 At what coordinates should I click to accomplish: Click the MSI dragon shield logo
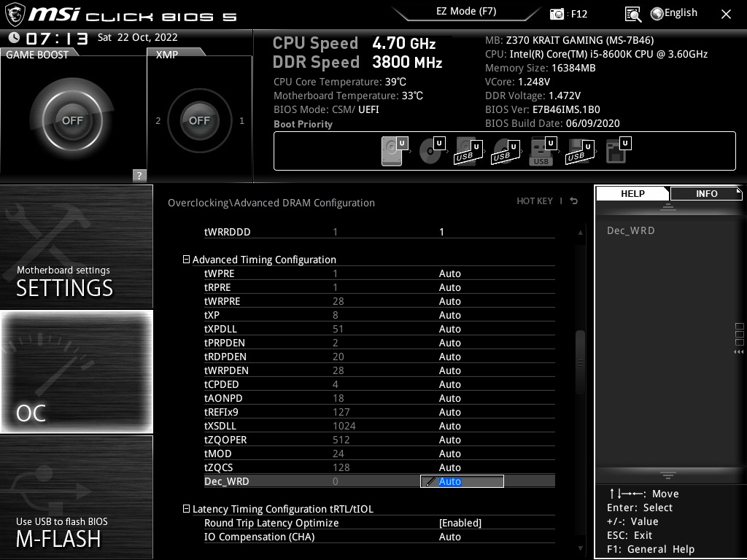(15, 15)
